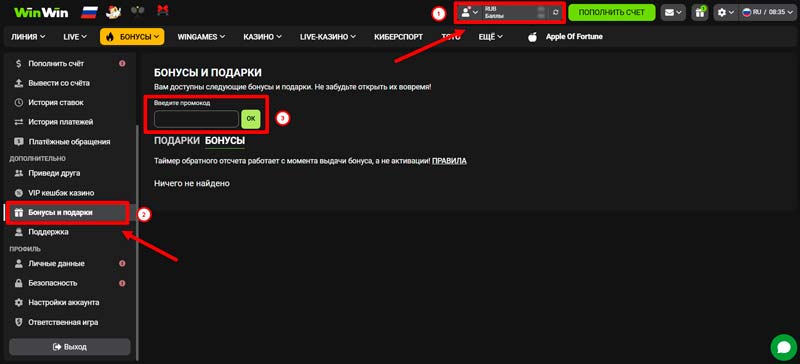Click the WinWin logo

point(41,12)
